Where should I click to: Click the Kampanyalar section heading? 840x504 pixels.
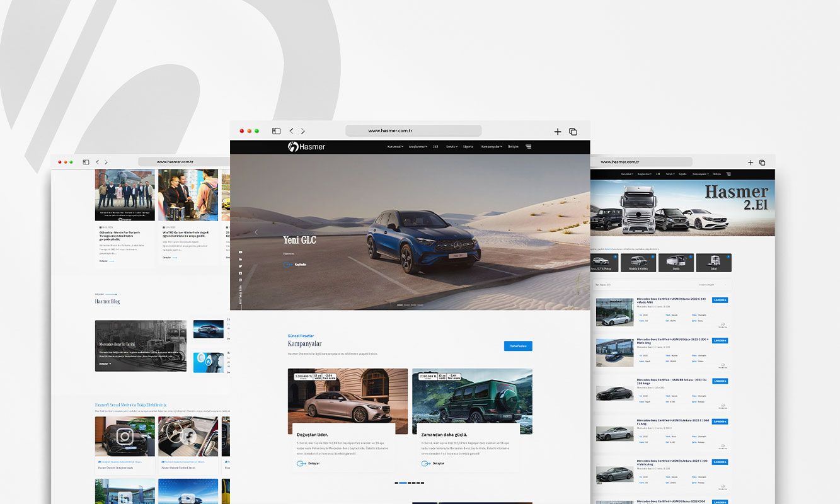click(x=304, y=343)
